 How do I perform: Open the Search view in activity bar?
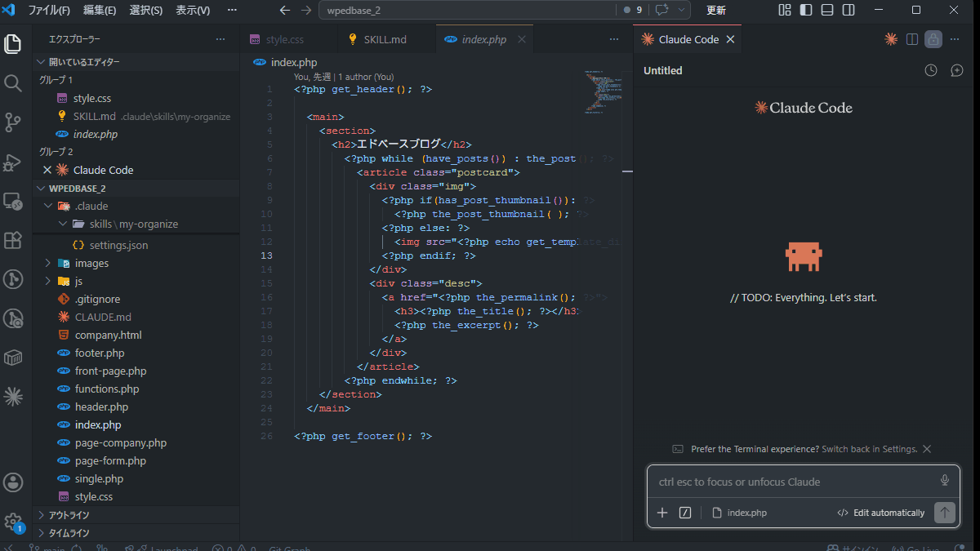point(13,83)
